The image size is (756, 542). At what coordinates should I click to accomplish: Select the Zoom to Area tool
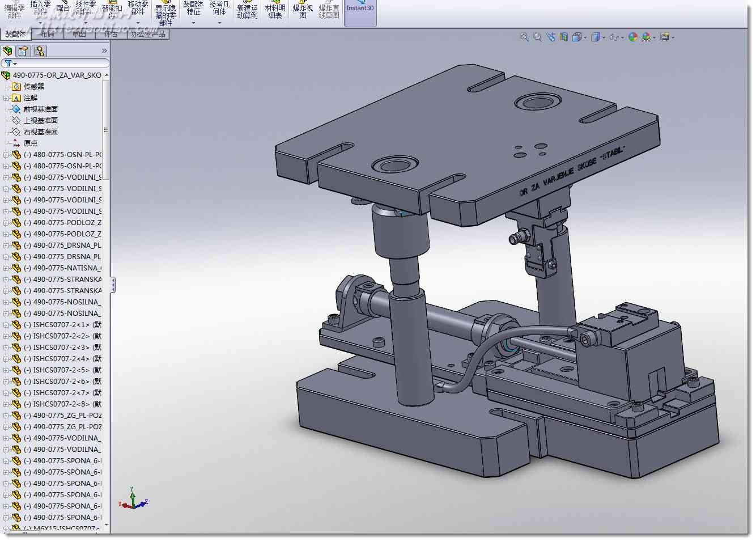pyautogui.click(x=537, y=37)
